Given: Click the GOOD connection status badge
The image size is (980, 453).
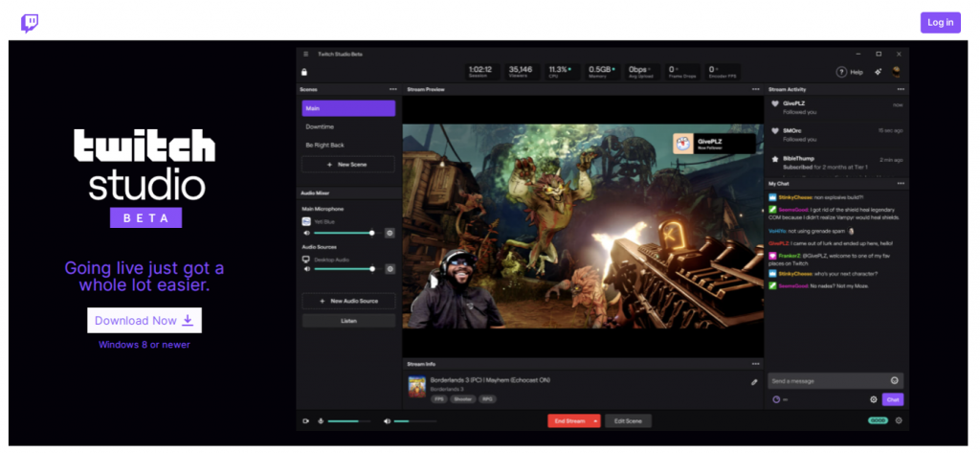Looking at the screenshot, I should point(879,420).
